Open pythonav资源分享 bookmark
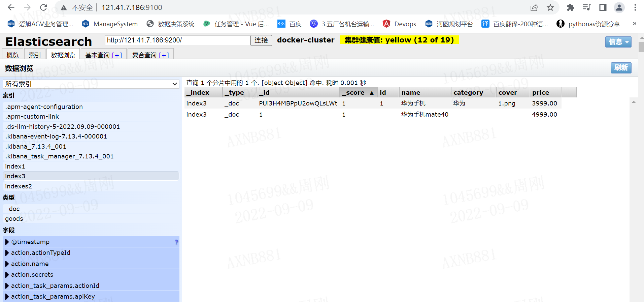Image resolution: width=644 pixels, height=302 pixels. pyautogui.click(x=588, y=24)
